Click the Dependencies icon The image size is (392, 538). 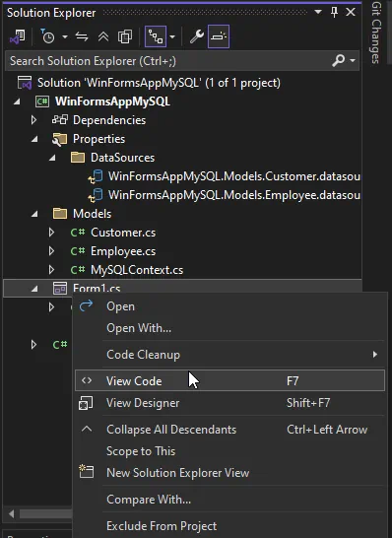pyautogui.click(x=60, y=120)
